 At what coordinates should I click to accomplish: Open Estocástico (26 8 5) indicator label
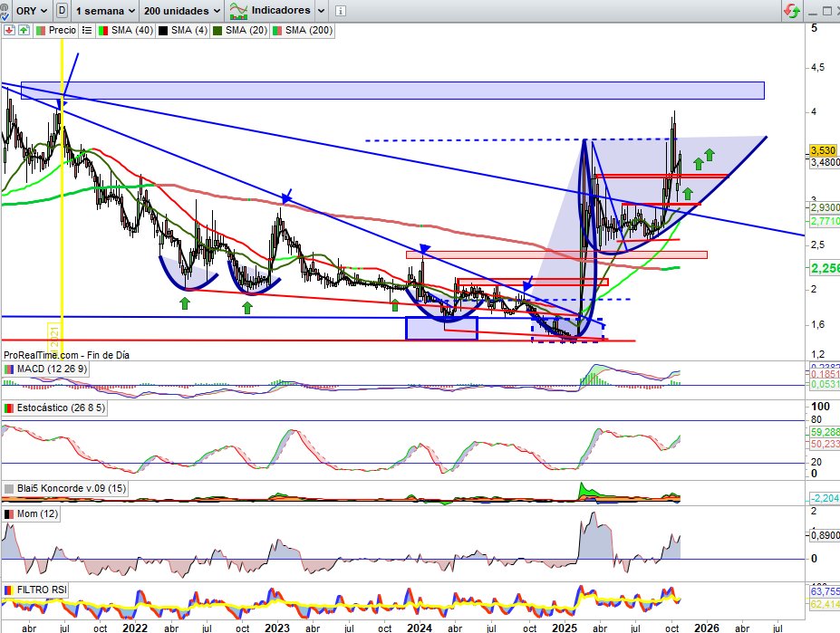click(61, 408)
